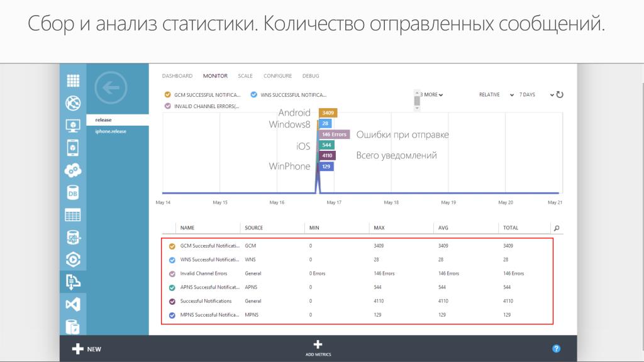The height and width of the screenshot is (362, 644).
Task: Sort by the NAME column header
Action: click(187, 228)
